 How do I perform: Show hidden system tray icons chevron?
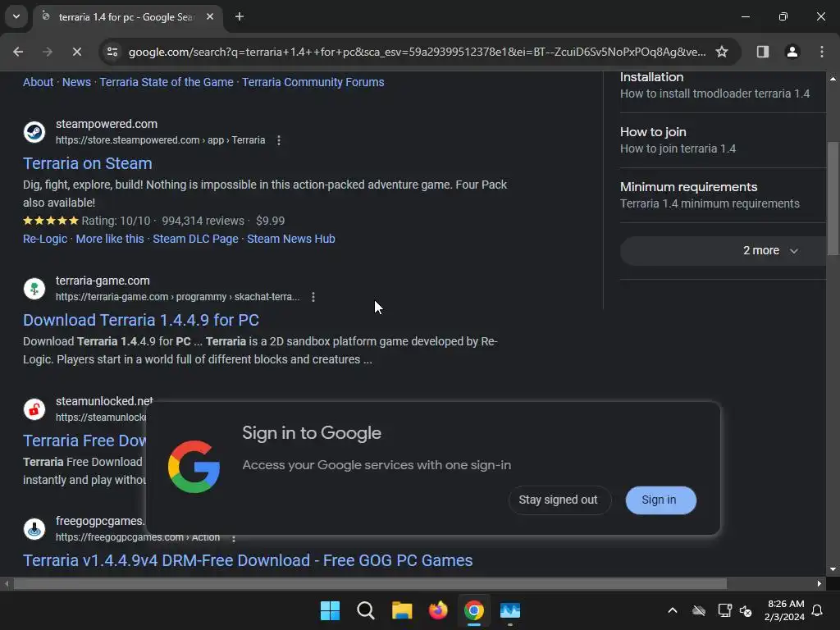click(x=673, y=610)
